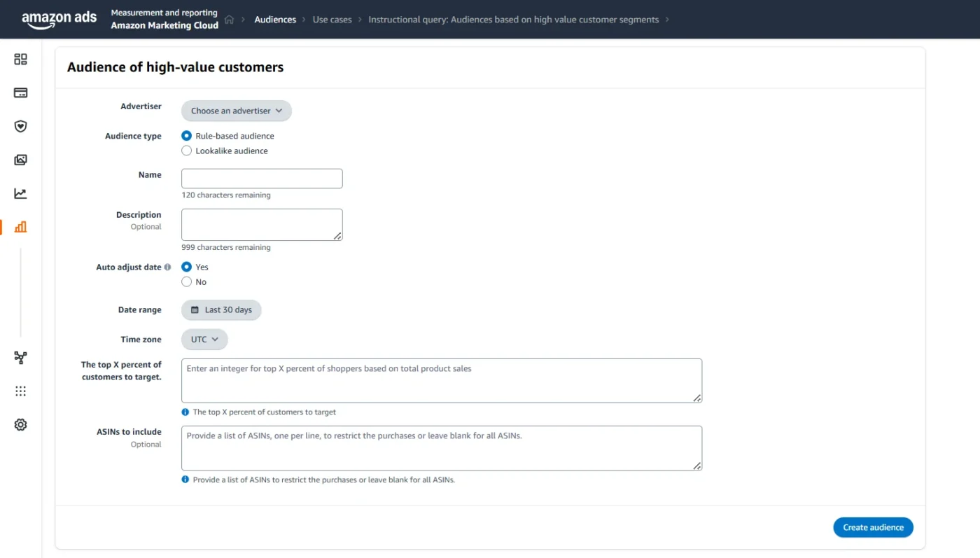Open the settings gear icon in sidebar
The height and width of the screenshot is (558, 980).
(x=20, y=425)
